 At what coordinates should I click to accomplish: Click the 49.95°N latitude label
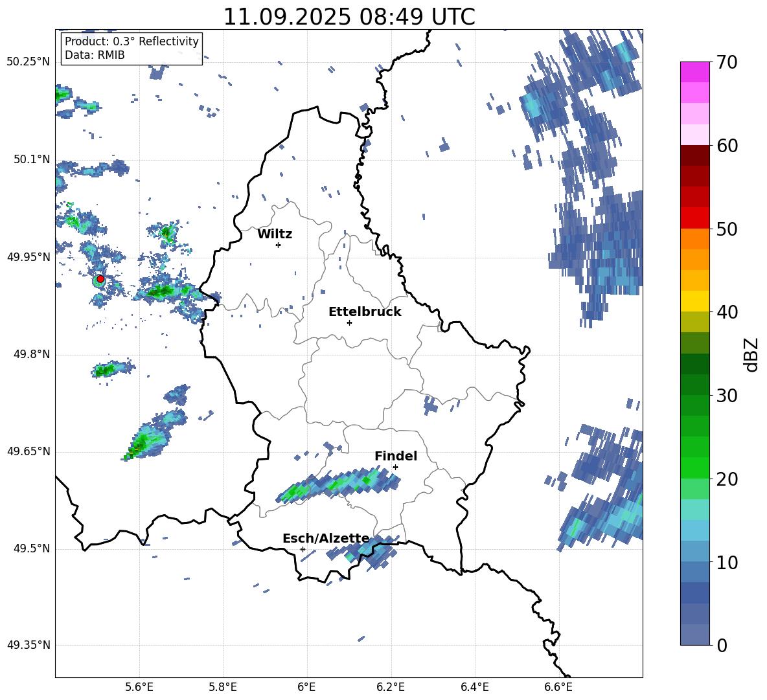(x=28, y=256)
